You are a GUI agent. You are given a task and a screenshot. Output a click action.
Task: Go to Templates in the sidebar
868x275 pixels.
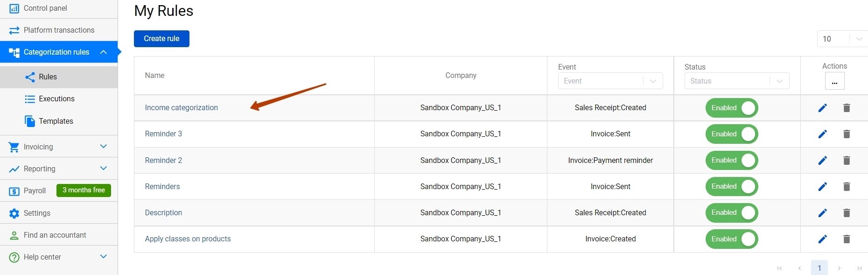[56, 121]
